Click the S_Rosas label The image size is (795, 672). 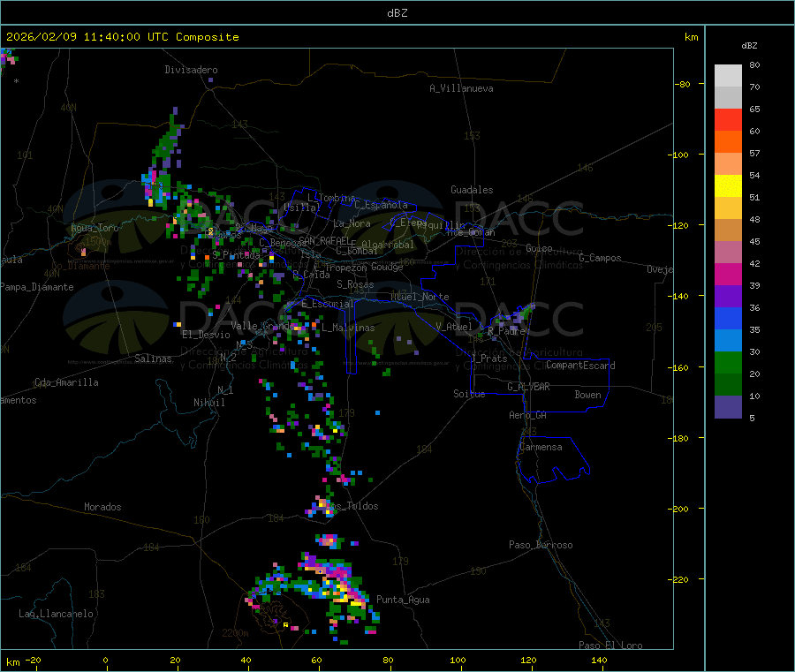[355, 284]
